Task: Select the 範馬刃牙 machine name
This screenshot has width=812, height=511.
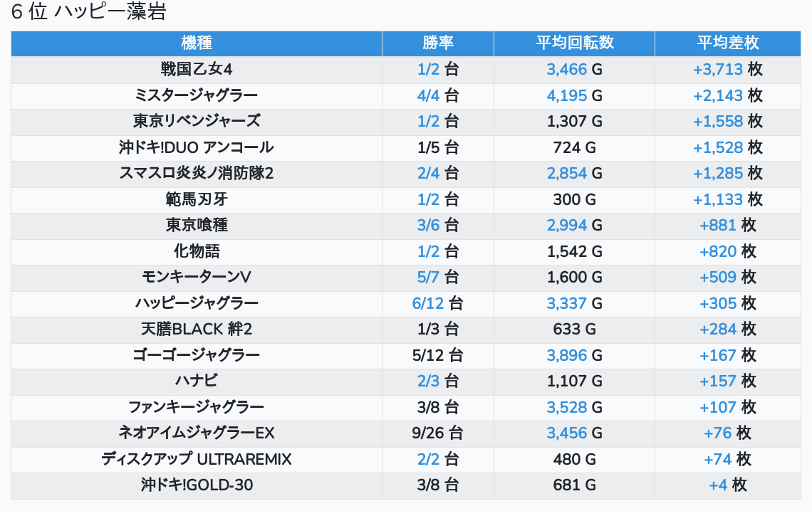Action: [197, 199]
